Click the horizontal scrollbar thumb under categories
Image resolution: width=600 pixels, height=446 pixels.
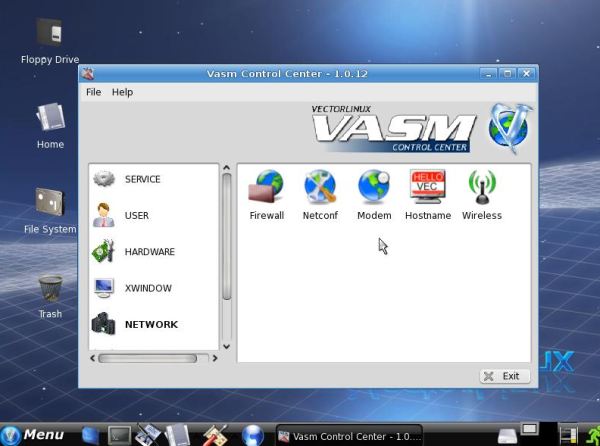(x=147, y=358)
